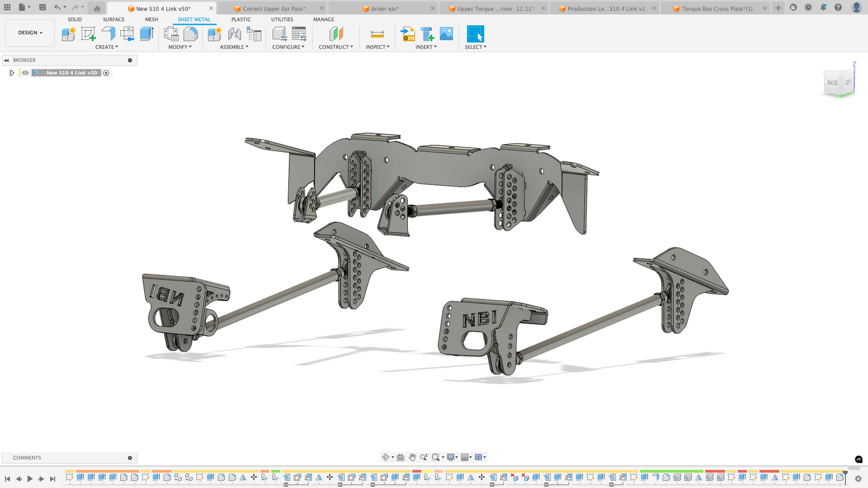This screenshot has height=488, width=868.
Task: Switch to the driver ear document tab
Action: (x=384, y=8)
